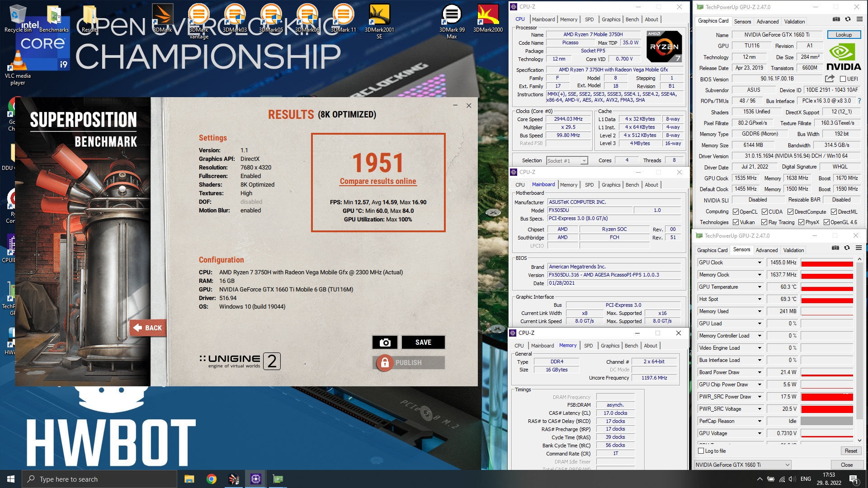The width and height of the screenshot is (868, 488).
Task: Enable the Log to file checkbox
Action: pyautogui.click(x=701, y=451)
